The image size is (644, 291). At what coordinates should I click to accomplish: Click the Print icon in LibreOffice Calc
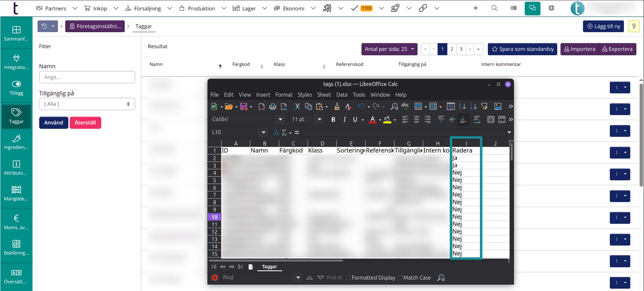[272, 107]
